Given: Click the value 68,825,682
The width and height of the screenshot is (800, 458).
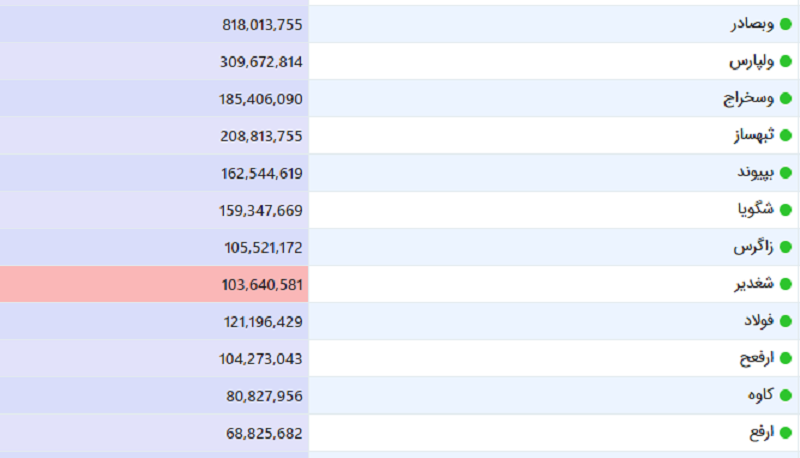Looking at the screenshot, I should pyautogui.click(x=264, y=434).
